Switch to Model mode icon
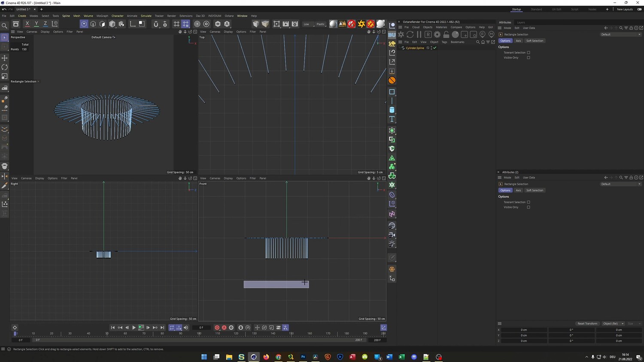 [x=112, y=24]
